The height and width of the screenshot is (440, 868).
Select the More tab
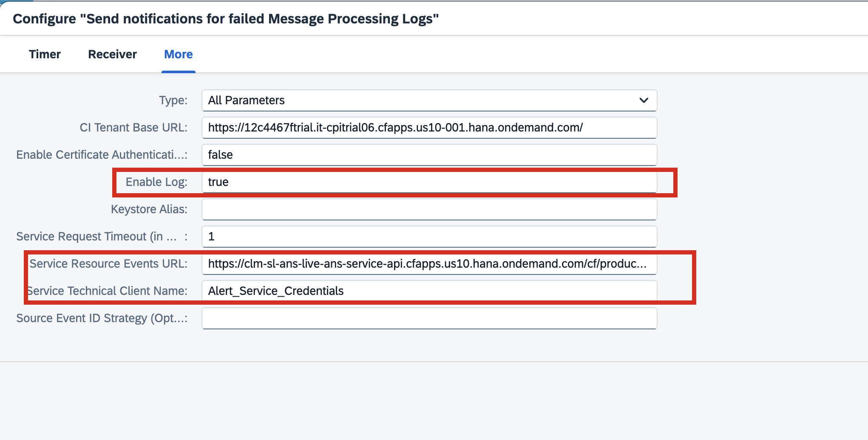[x=178, y=54]
